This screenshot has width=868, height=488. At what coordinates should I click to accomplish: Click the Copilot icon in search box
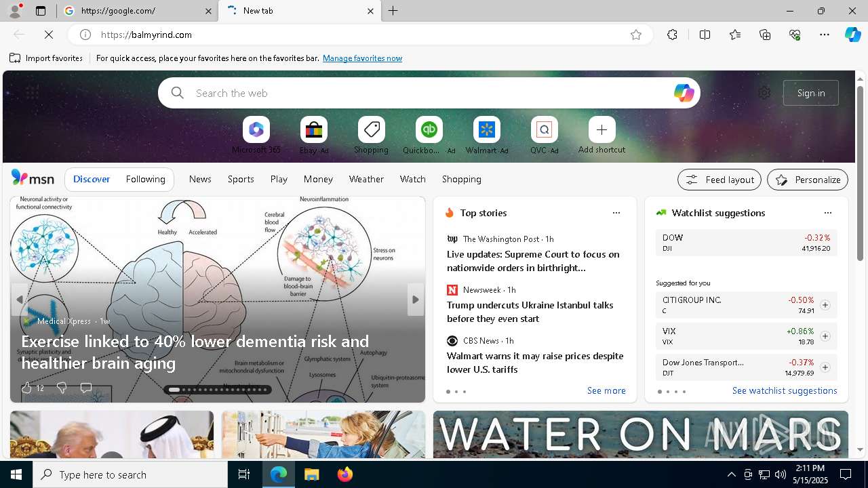coord(684,93)
